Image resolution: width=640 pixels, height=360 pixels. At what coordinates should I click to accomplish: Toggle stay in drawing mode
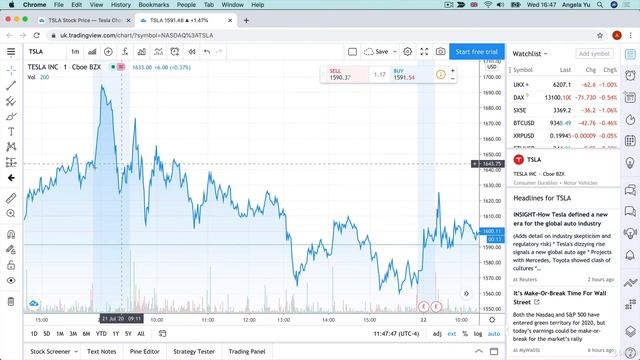tap(11, 249)
